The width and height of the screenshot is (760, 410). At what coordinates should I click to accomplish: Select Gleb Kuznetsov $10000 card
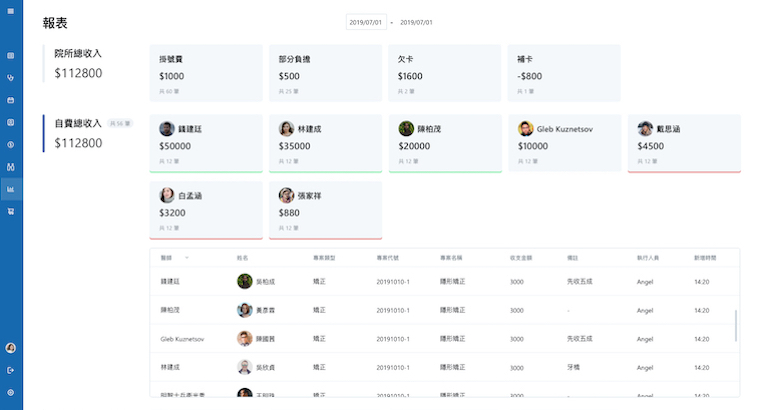(x=565, y=142)
